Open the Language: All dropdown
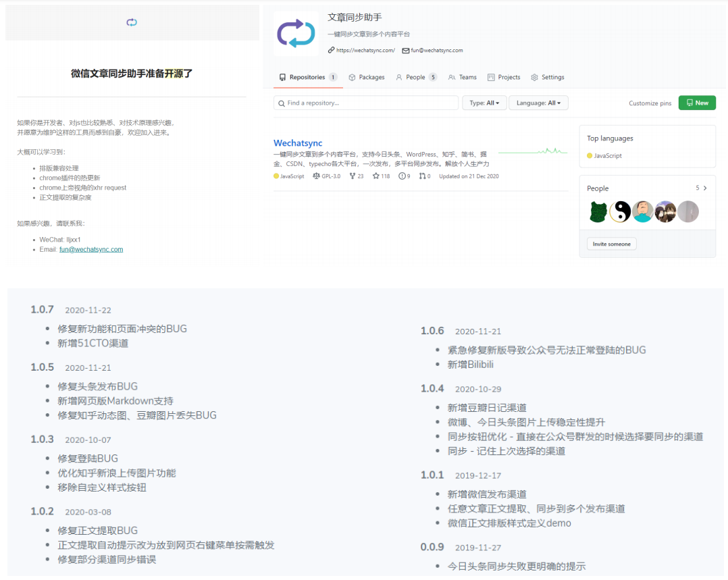Image resolution: width=728 pixels, height=580 pixels. tap(538, 103)
